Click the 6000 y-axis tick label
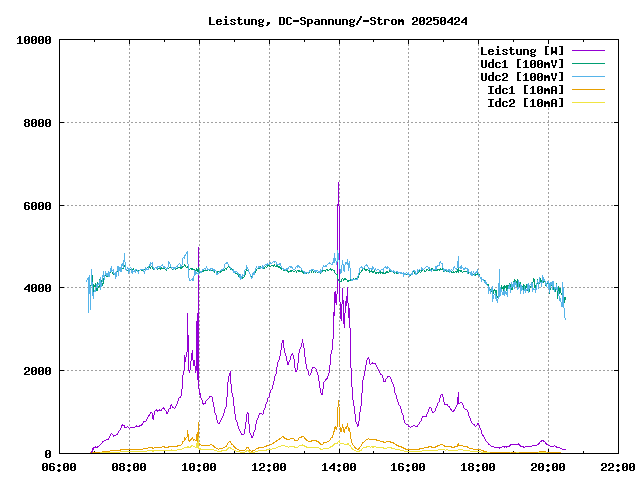640x480 pixels. [x=37, y=205]
